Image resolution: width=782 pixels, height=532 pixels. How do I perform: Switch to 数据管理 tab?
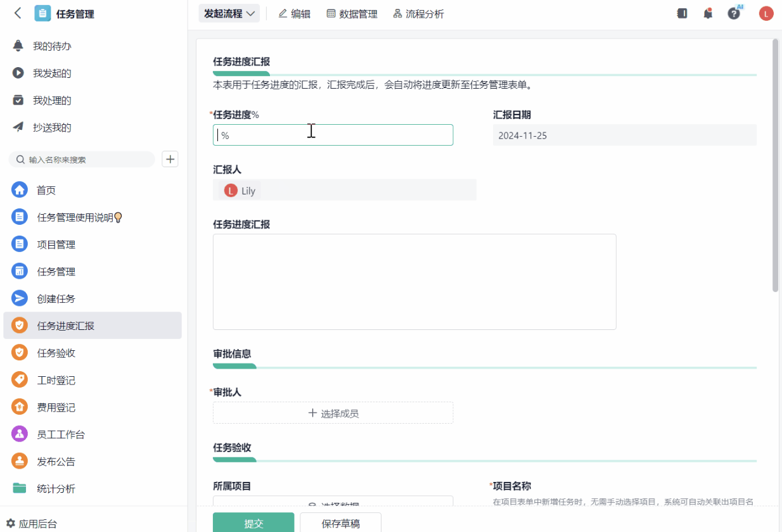pos(352,13)
